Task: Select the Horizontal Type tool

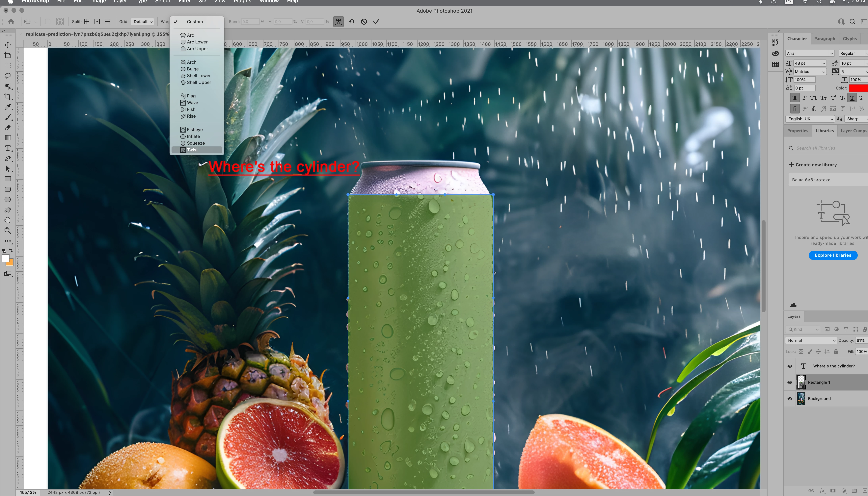Action: (x=8, y=148)
